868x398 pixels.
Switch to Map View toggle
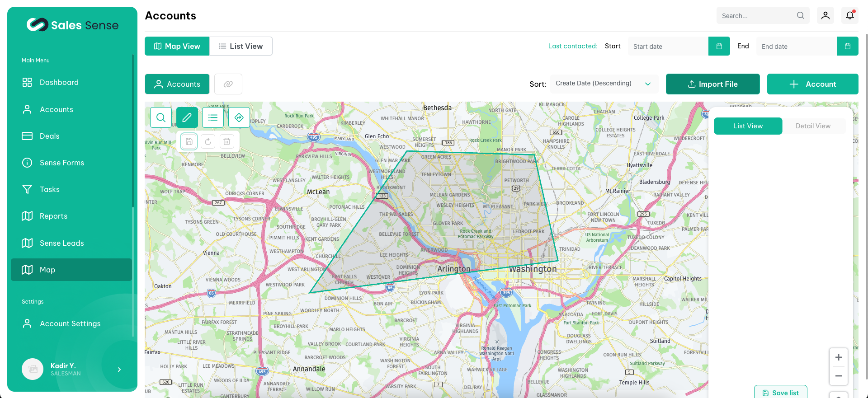[x=177, y=46]
